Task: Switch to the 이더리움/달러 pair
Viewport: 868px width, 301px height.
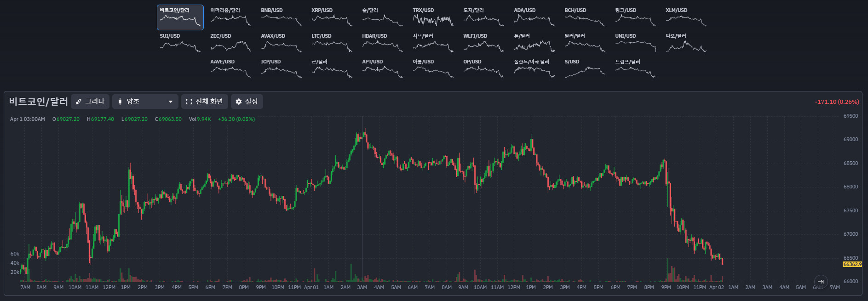Action: 230,17
